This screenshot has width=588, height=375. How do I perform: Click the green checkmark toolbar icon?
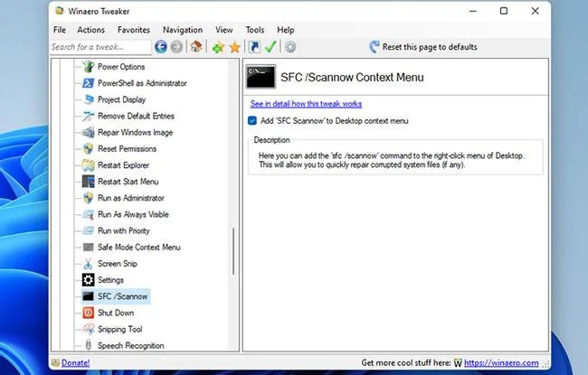click(x=270, y=47)
